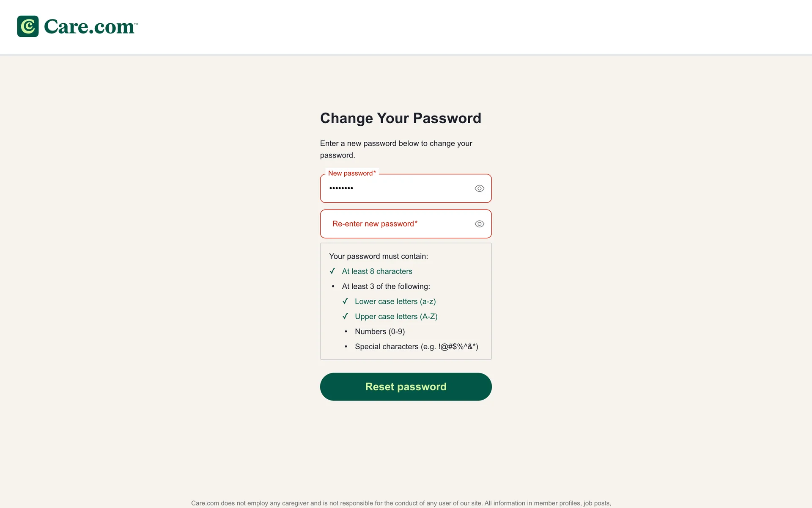Click the green Care.com logo icon
This screenshot has height=508, width=812.
pos(28,26)
